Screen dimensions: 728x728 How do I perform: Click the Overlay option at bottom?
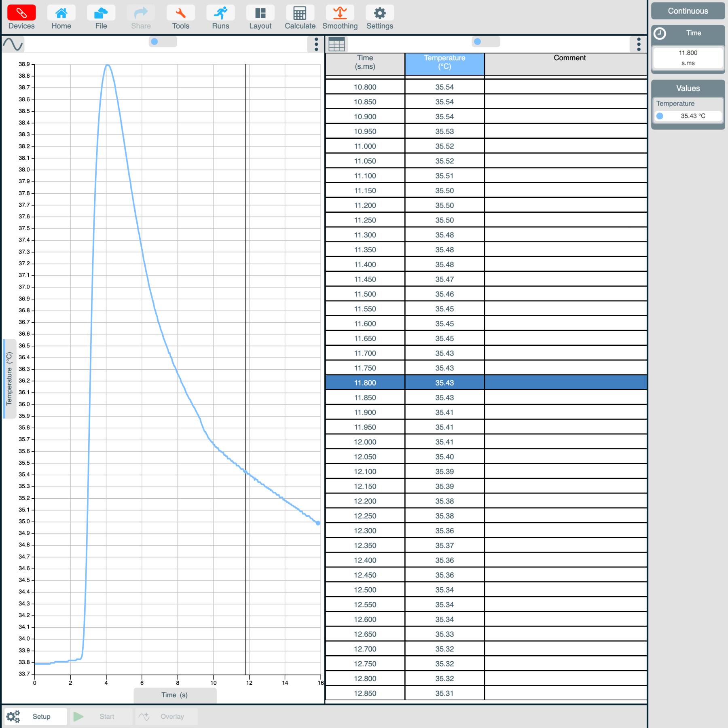click(x=172, y=716)
